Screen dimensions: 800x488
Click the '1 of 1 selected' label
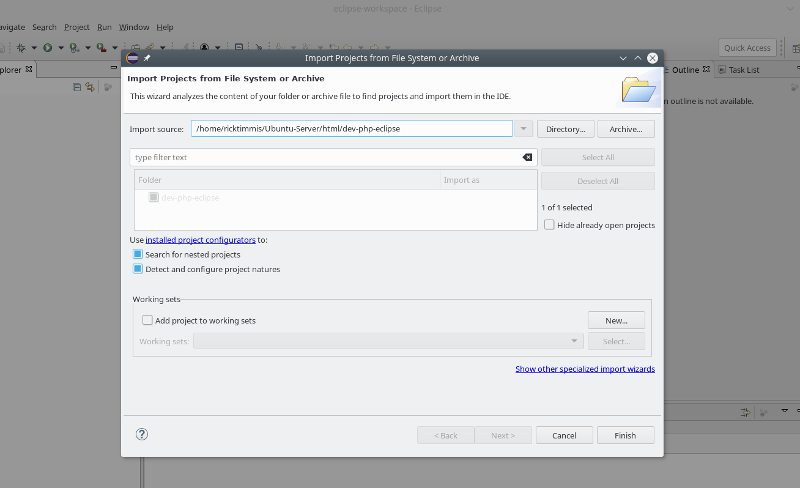[567, 207]
